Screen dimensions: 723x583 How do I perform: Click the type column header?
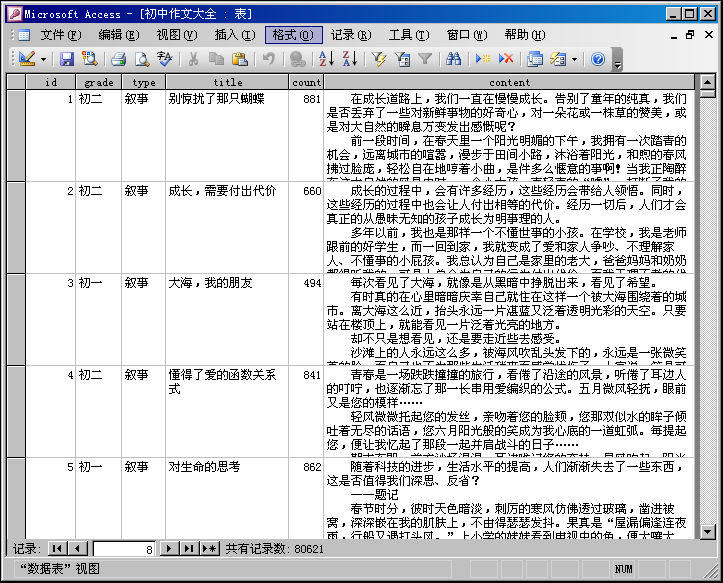pos(143,82)
